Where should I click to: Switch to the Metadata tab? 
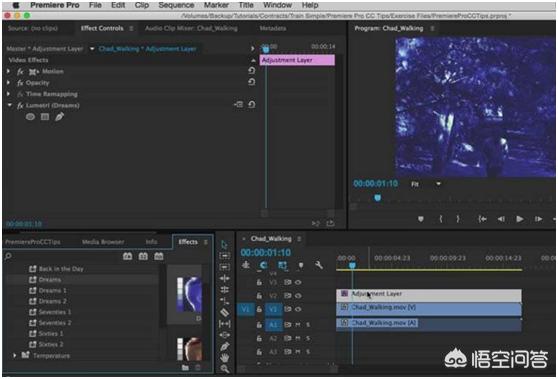tap(273, 28)
